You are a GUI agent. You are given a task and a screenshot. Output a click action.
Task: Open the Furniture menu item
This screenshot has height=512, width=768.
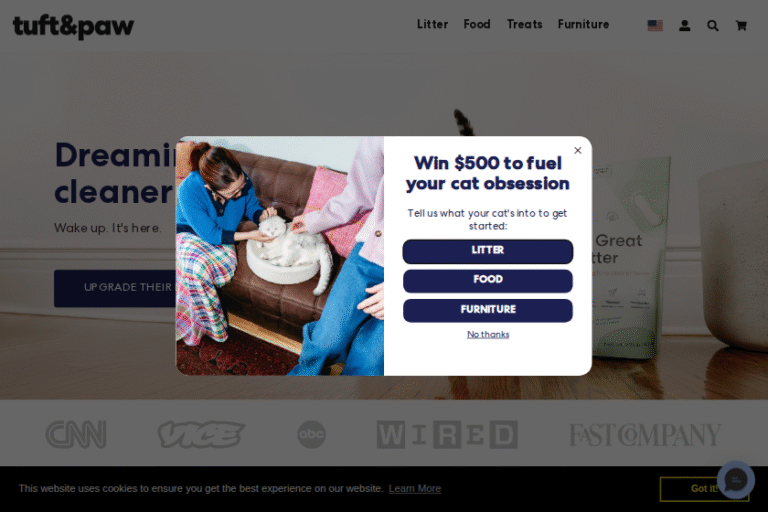(583, 24)
